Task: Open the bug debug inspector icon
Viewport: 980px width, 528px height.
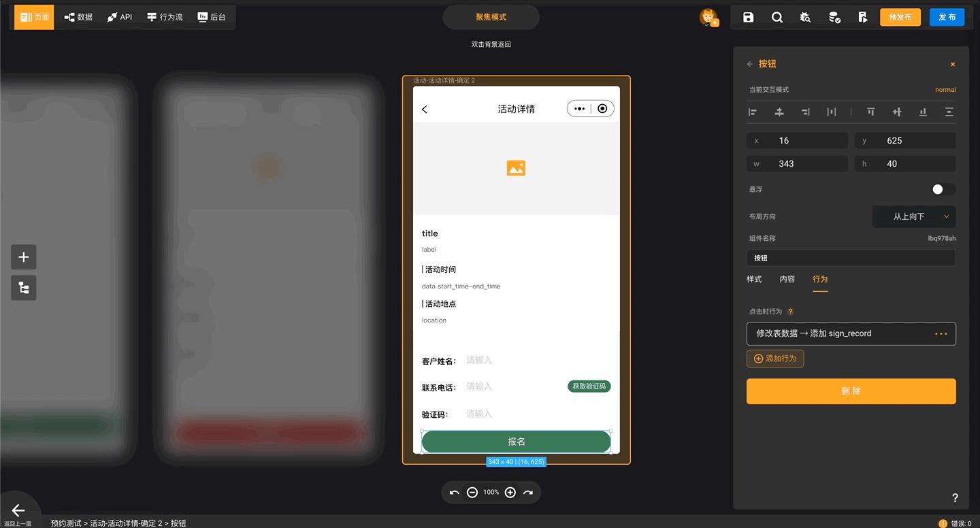Action: coord(806,17)
